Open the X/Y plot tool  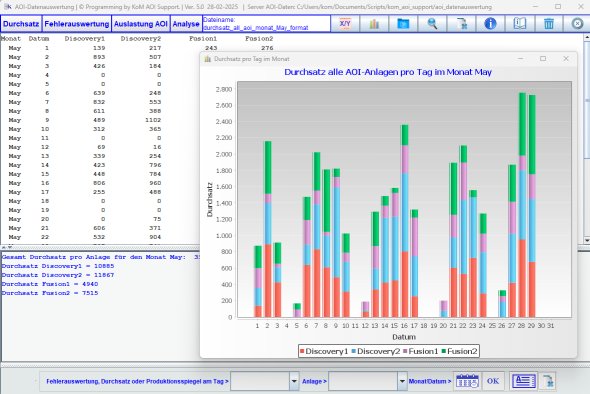[x=345, y=24]
